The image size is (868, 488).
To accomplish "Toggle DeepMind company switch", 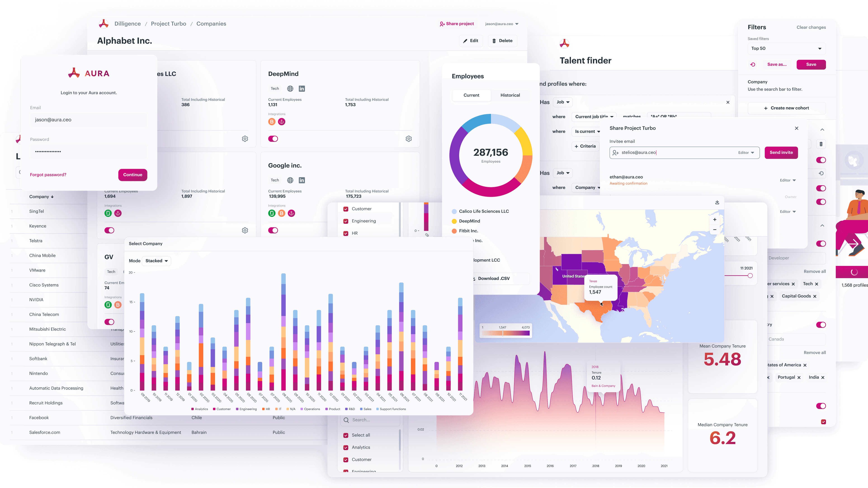I will [273, 139].
